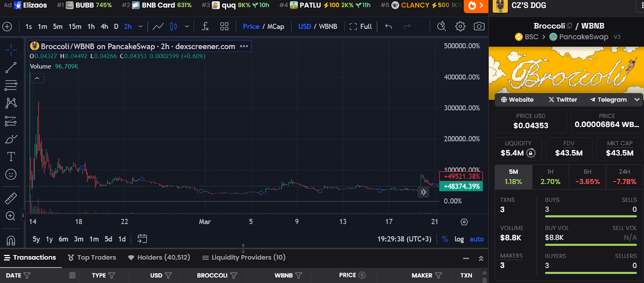Open chart settings gear

pyautogui.click(x=460, y=27)
